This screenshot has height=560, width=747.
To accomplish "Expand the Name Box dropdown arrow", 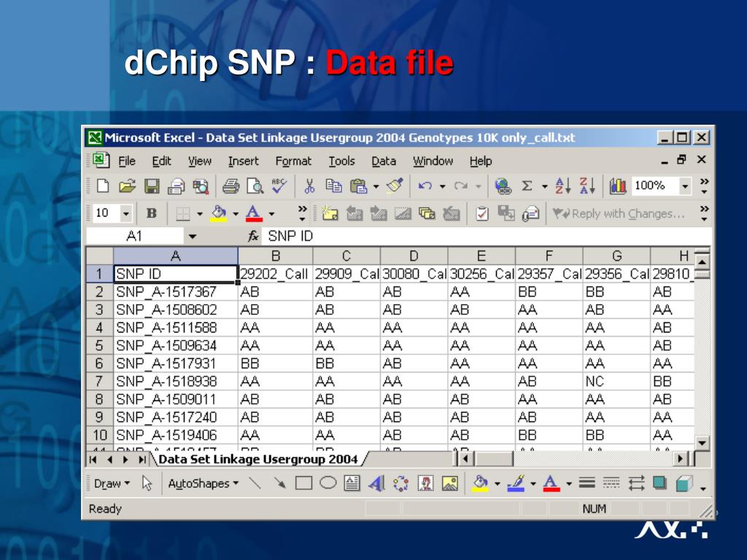I will [x=192, y=236].
